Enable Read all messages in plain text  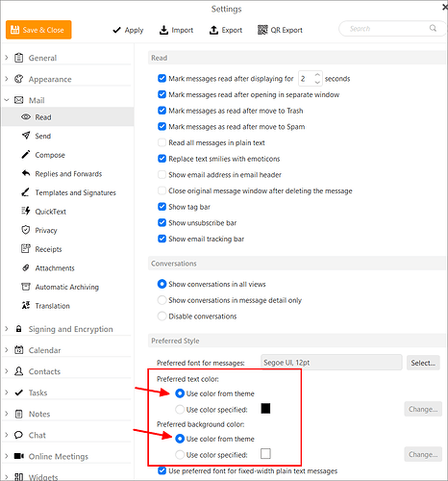point(162,142)
